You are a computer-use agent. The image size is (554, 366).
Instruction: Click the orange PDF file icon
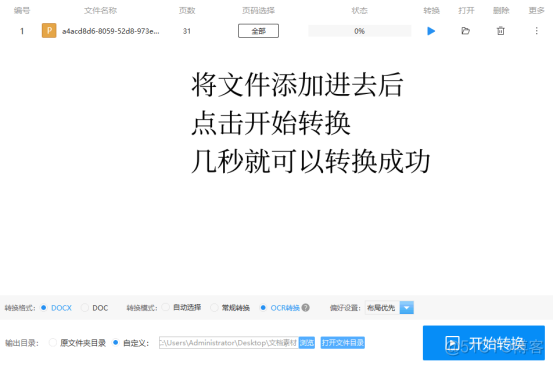click(x=49, y=31)
